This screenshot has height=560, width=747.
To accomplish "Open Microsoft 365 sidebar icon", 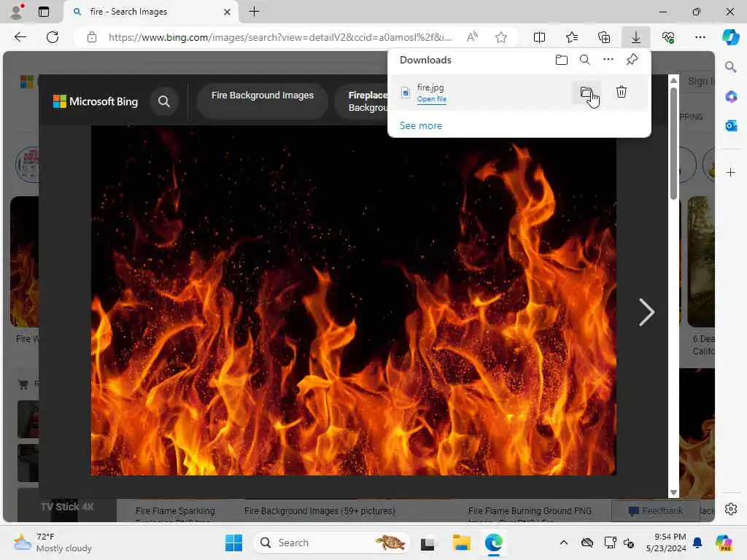I will pyautogui.click(x=730, y=97).
